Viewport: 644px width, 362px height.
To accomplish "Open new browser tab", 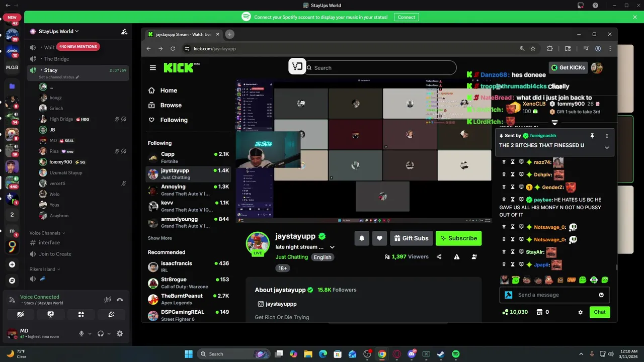I will (x=229, y=34).
